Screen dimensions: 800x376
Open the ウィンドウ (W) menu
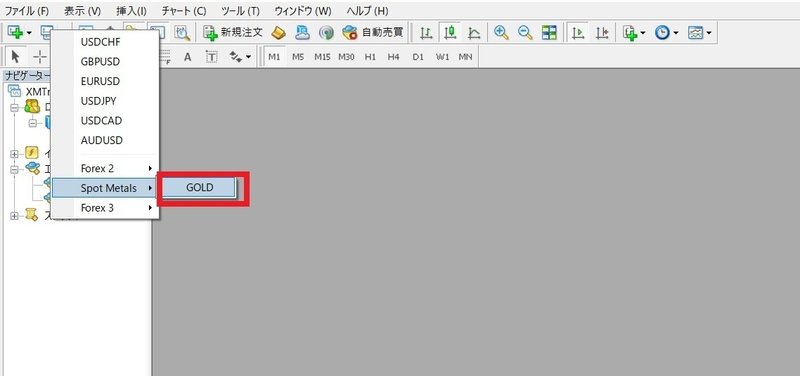[x=303, y=11]
